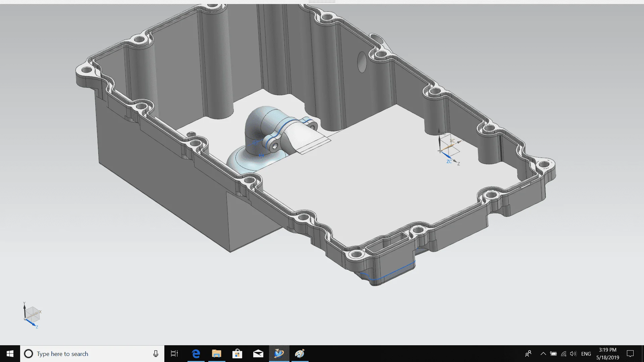This screenshot has width=644, height=362.
Task: Open Paint 3D from the taskbar
Action: pos(300,354)
